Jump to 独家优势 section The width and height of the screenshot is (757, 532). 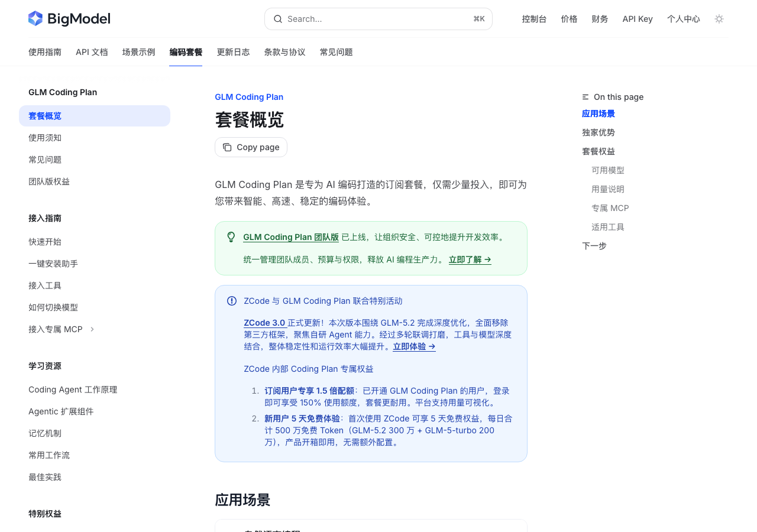pyautogui.click(x=599, y=132)
